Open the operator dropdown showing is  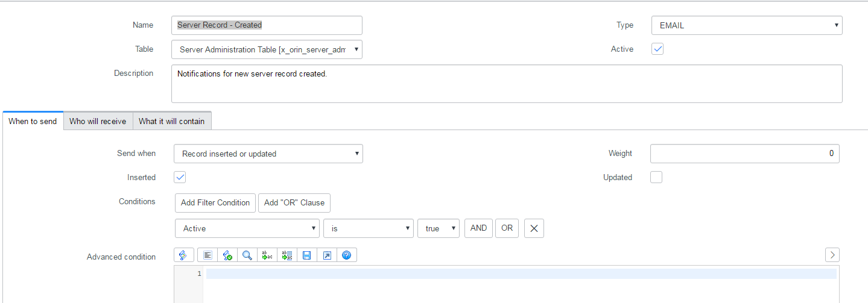(369, 228)
